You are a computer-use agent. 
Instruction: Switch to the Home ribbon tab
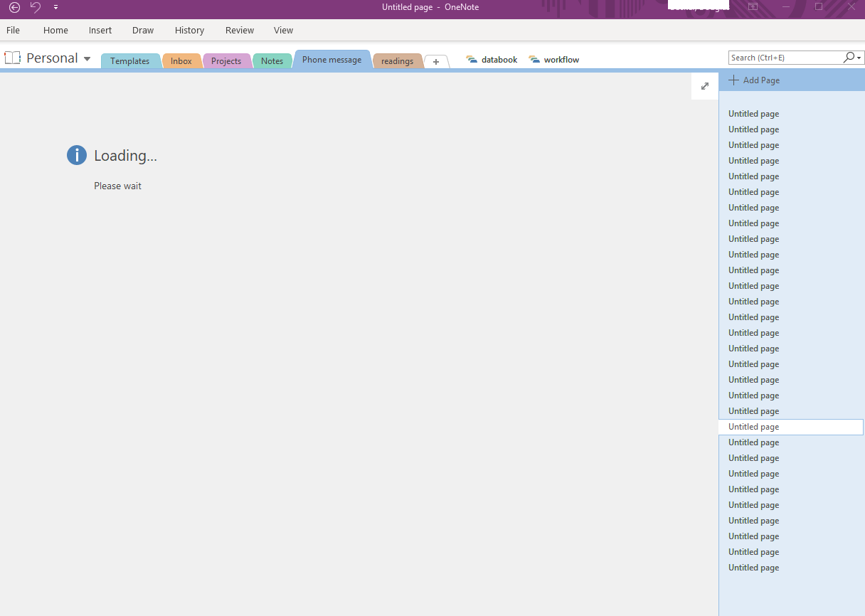[55, 31]
